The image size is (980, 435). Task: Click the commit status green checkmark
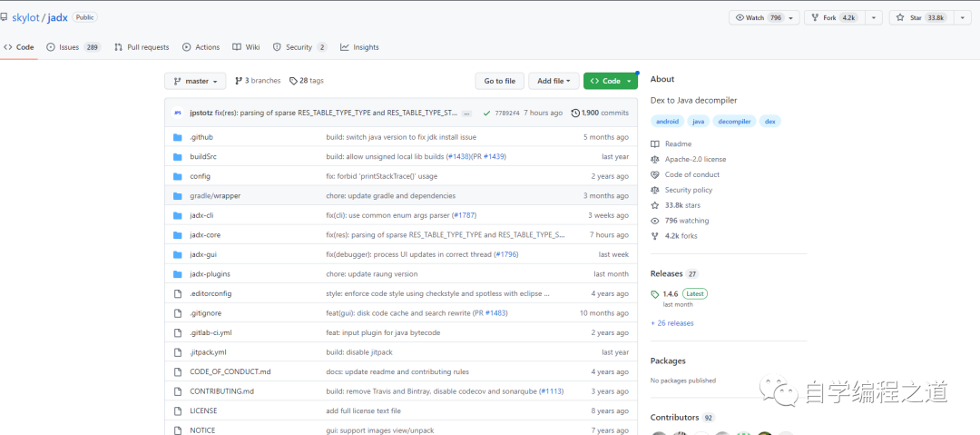[x=486, y=114]
